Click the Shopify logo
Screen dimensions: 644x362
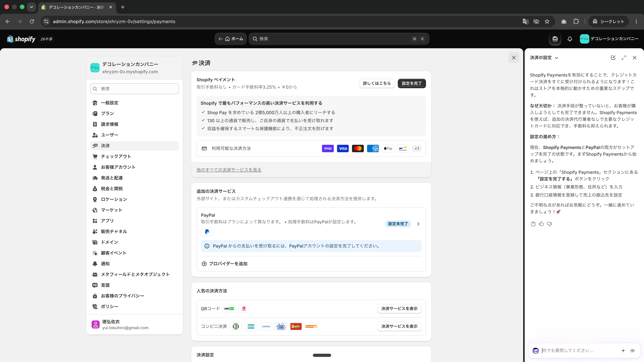pos(21,39)
